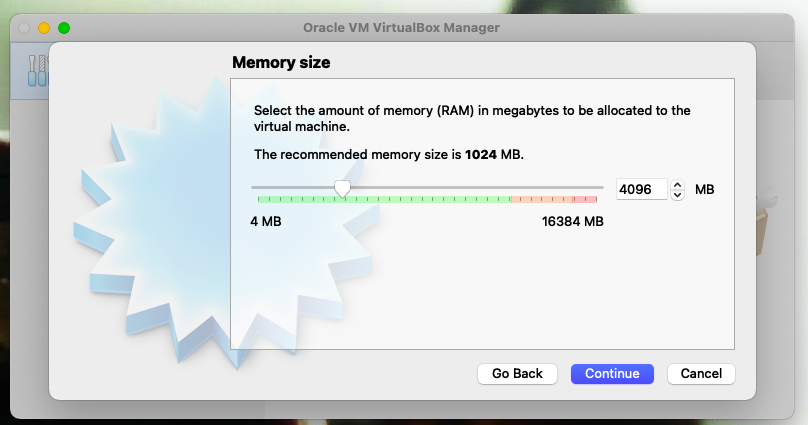This screenshot has width=808, height=425.
Task: Cancel the virtual machine wizard
Action: coord(701,373)
